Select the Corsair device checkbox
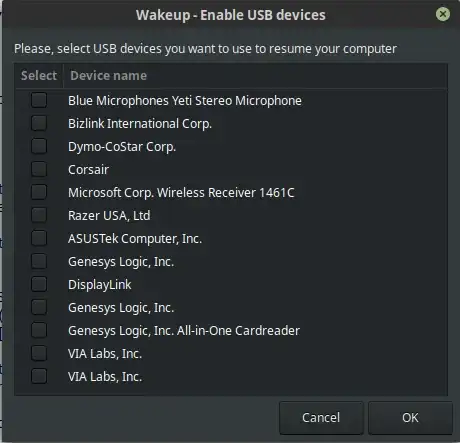460x443 pixels. coord(39,169)
